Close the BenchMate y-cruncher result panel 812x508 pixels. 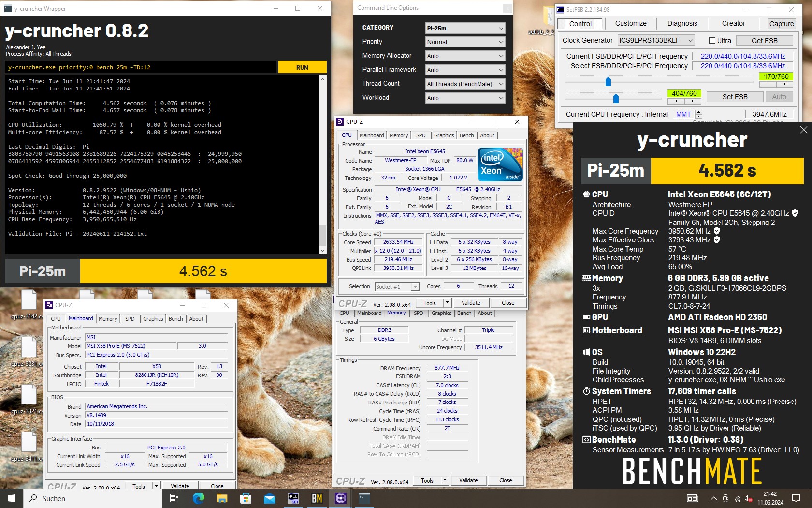[x=803, y=130]
